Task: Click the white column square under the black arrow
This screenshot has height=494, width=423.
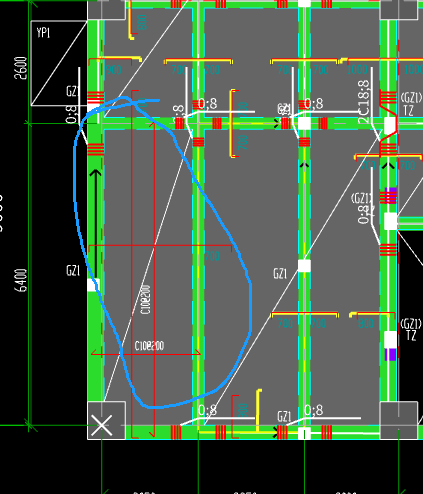Action: pos(93,285)
